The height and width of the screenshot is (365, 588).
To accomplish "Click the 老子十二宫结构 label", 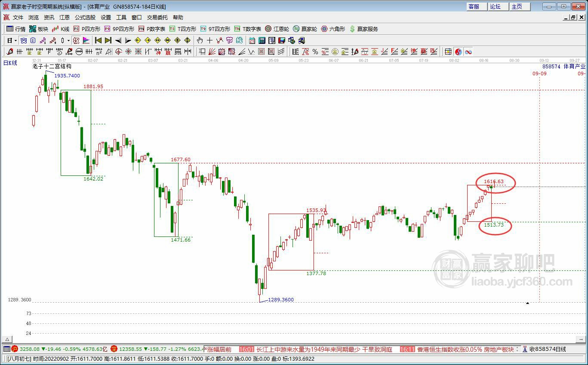I will [x=52, y=67].
